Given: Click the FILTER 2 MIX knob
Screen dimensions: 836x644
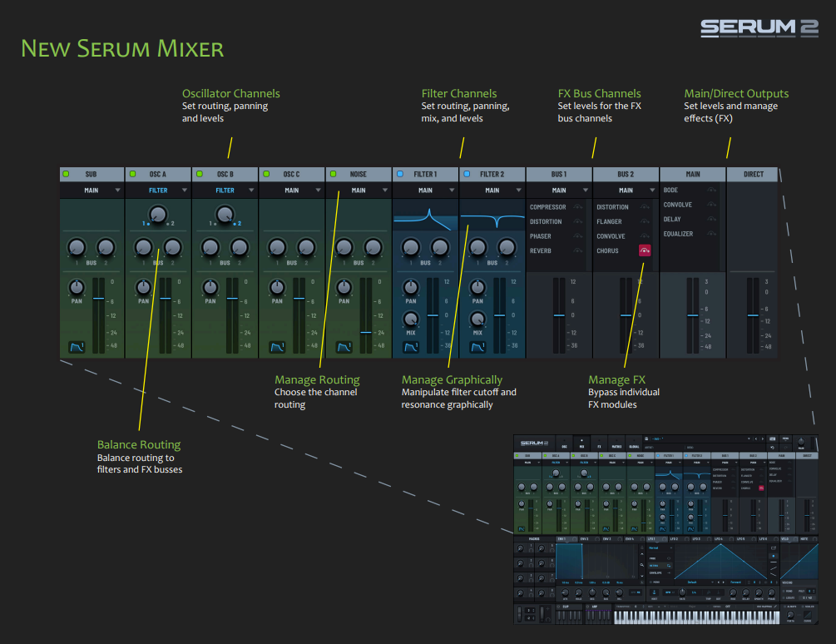Looking at the screenshot, I should point(477,319).
